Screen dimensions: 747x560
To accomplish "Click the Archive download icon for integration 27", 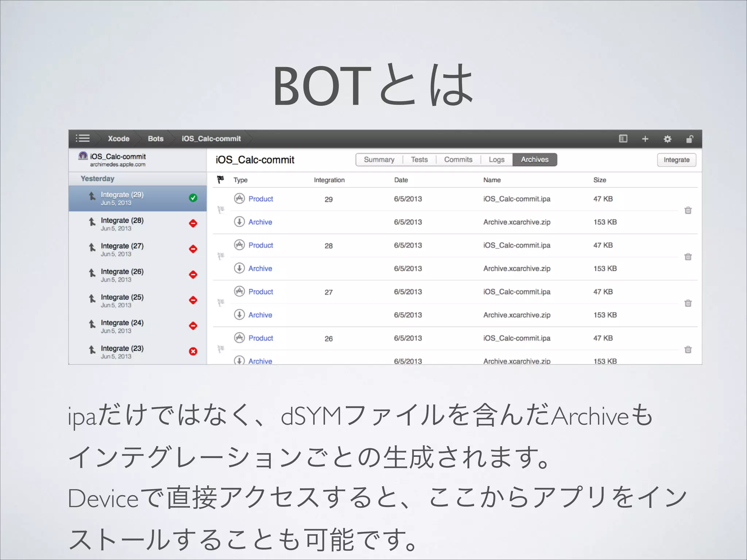I will tap(239, 314).
